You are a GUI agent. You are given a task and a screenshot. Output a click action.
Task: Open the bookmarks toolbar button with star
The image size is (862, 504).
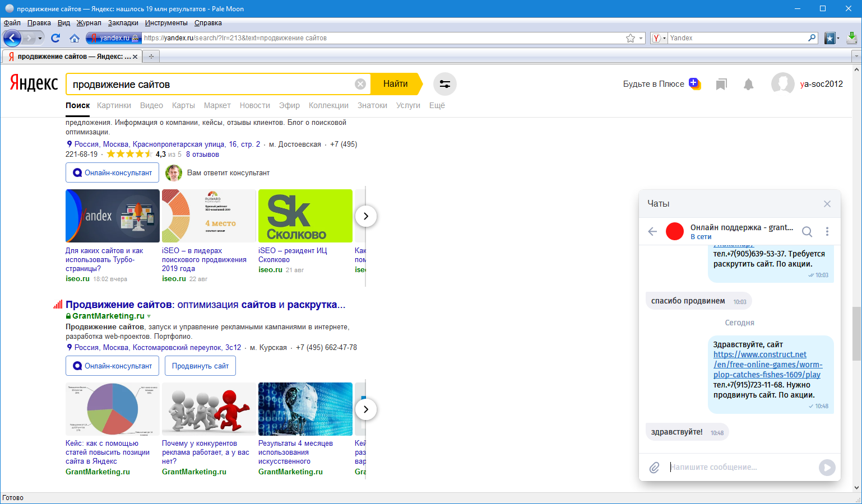[x=830, y=38]
